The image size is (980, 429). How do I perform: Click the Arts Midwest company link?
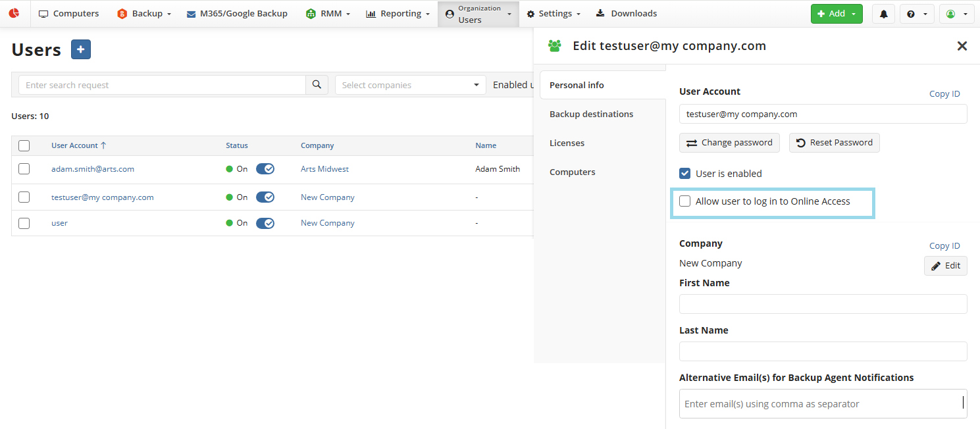click(324, 169)
